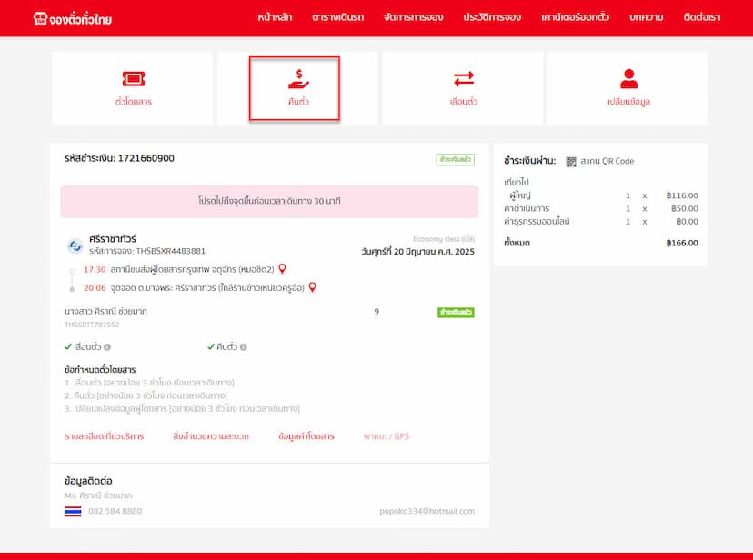The height and width of the screenshot is (560, 753).
Task: Open the สิ่งอำนวยความสะดวก link
Action: [x=210, y=436]
